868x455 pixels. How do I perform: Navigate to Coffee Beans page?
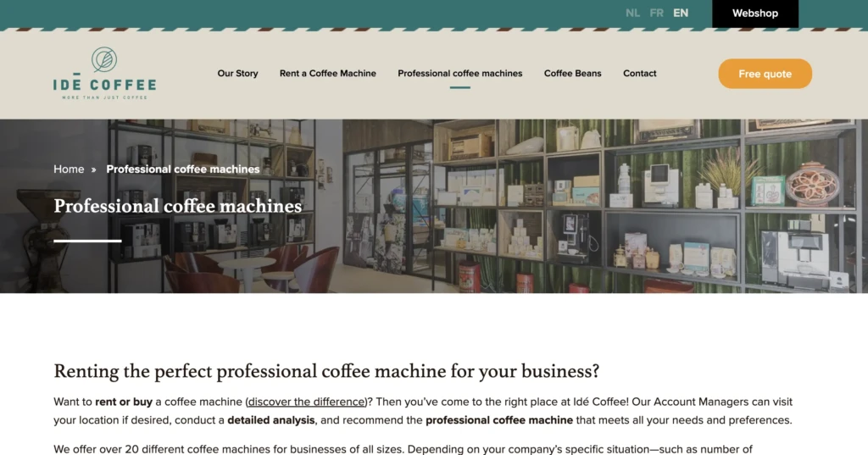[x=572, y=73]
